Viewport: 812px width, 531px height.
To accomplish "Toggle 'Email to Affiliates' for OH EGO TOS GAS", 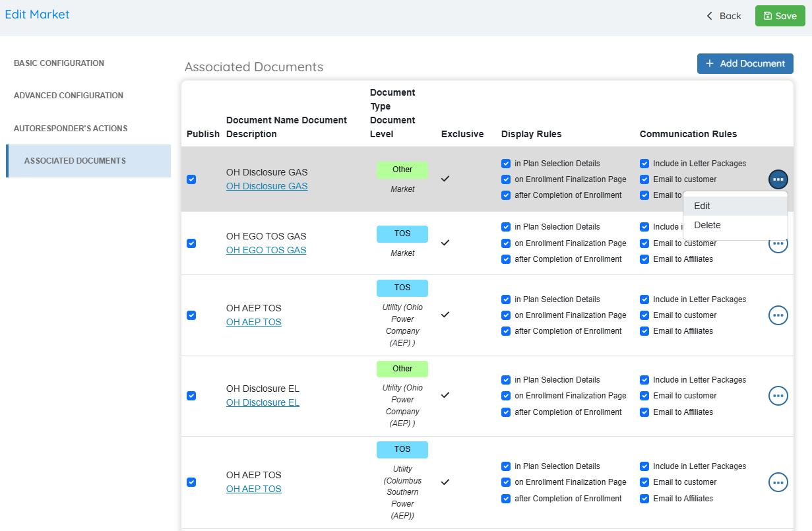I will [644, 259].
